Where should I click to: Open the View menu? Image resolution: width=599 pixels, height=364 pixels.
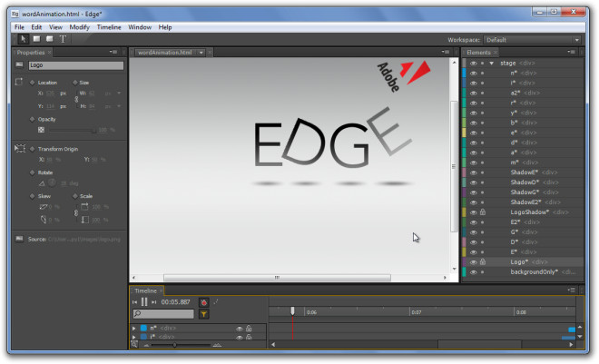tap(55, 27)
